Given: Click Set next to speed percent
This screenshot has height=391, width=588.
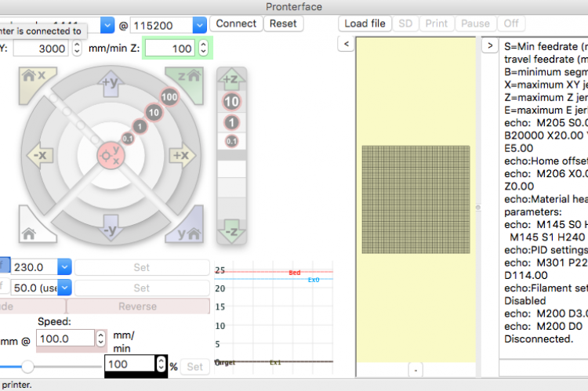Looking at the screenshot, I should [194, 367].
